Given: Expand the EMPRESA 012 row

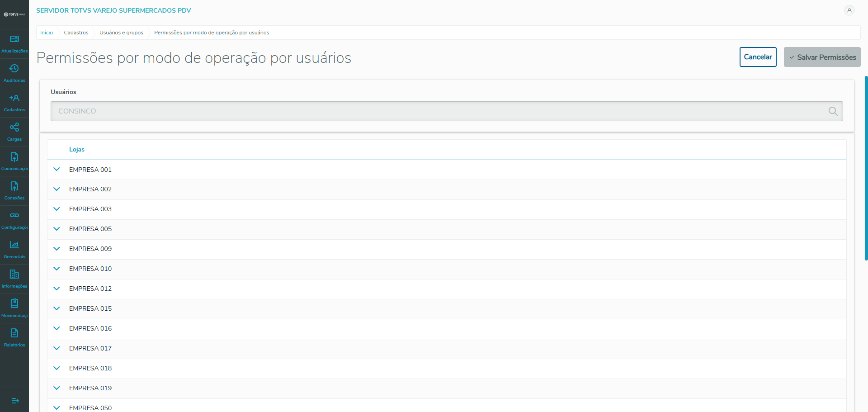Looking at the screenshot, I should pyautogui.click(x=57, y=289).
